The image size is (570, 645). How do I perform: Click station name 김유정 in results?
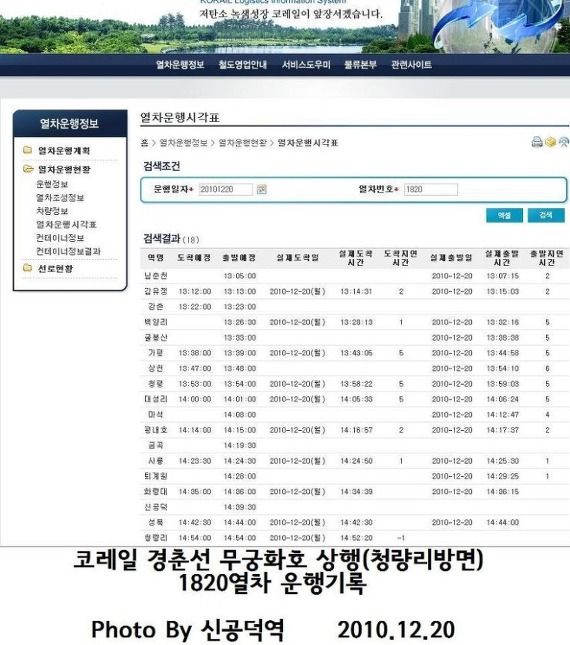pyautogui.click(x=156, y=291)
